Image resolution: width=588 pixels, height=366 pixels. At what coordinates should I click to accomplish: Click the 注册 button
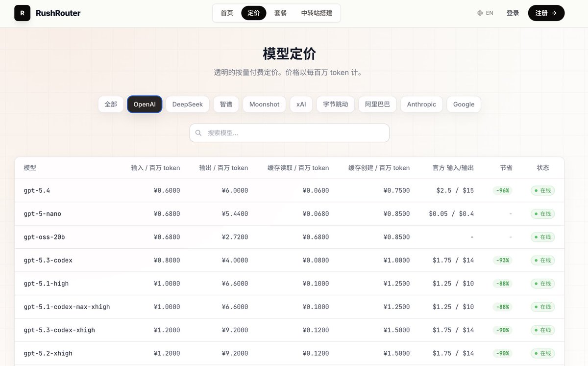coord(546,13)
